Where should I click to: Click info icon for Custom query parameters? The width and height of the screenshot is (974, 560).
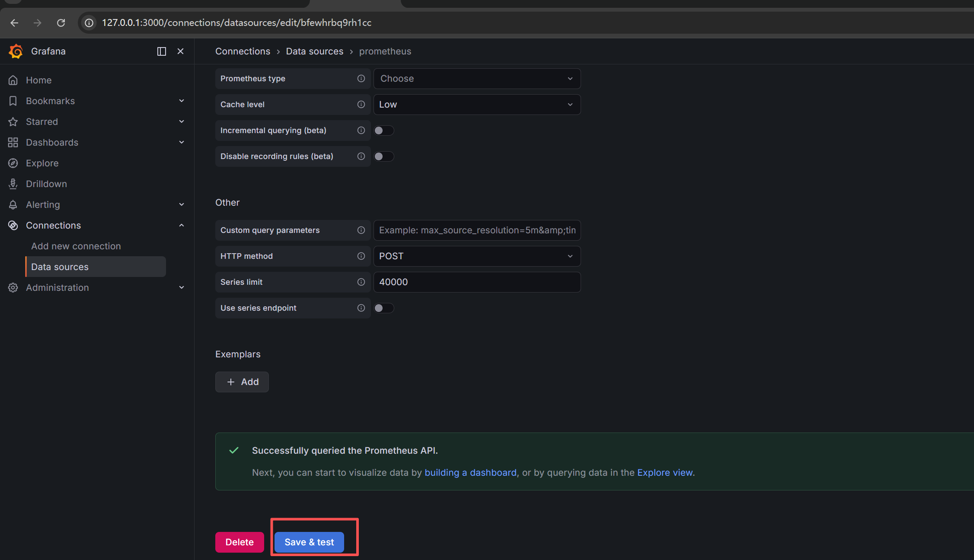click(361, 230)
